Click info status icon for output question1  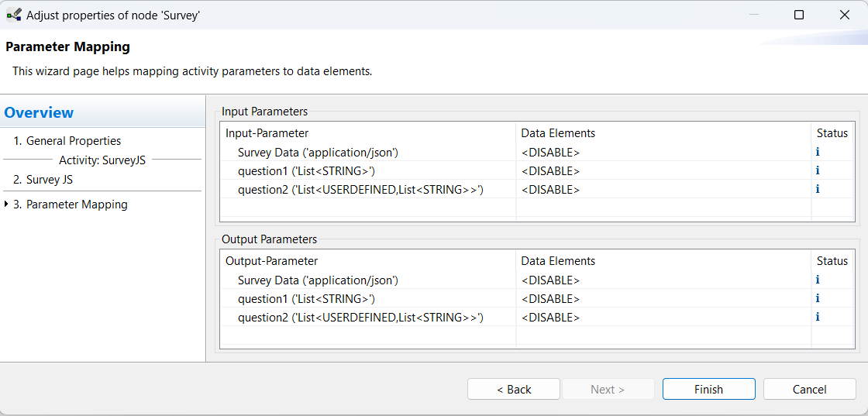pyautogui.click(x=818, y=299)
